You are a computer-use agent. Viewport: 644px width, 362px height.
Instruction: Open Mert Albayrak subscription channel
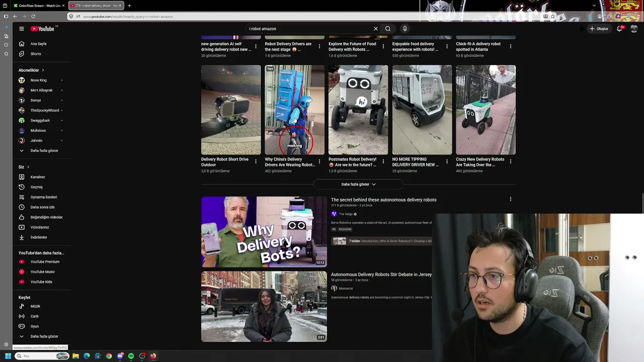[x=41, y=90]
